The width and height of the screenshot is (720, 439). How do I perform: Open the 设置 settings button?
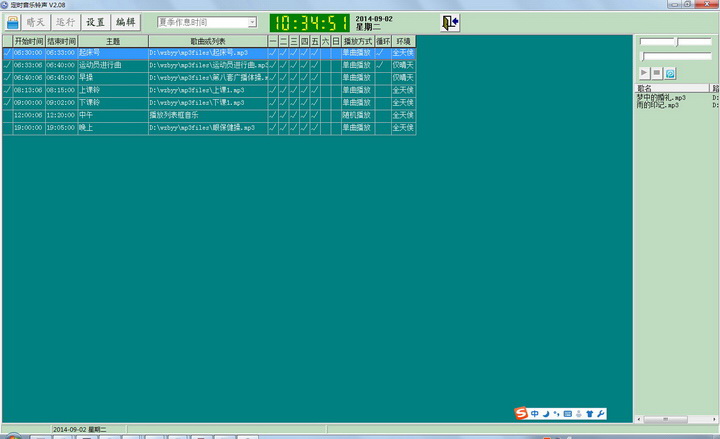(x=96, y=22)
